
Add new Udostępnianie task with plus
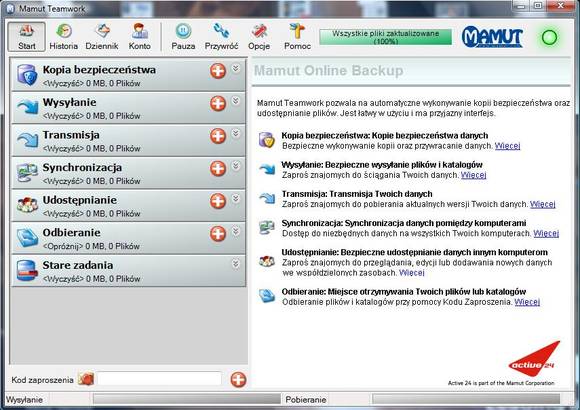[x=218, y=201]
